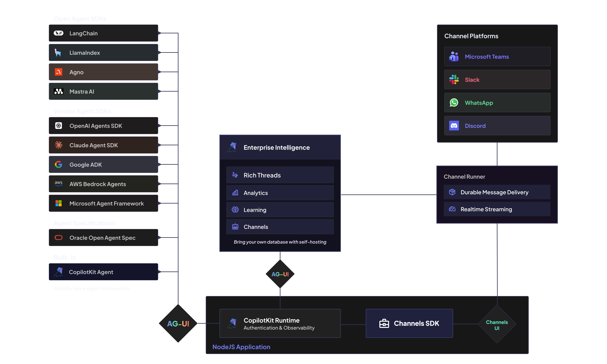Click "Bring your own database with self-hosting" text
Screen dimensions: 607x364
280,242
